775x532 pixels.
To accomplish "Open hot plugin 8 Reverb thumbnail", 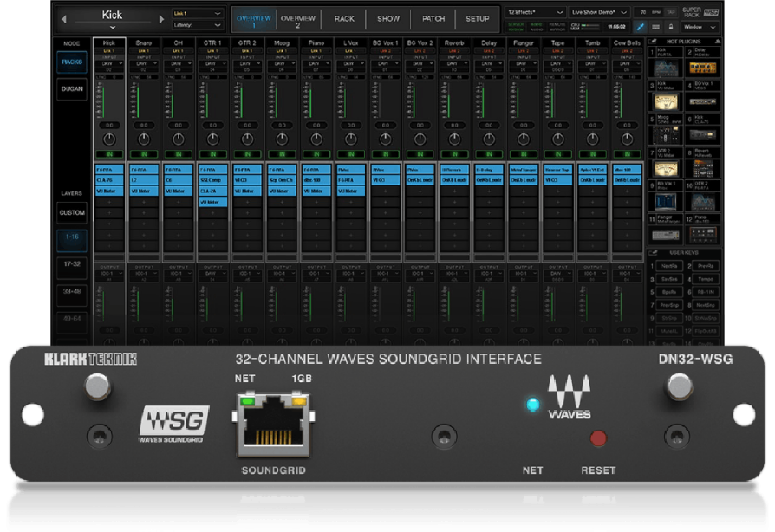I will 703,168.
